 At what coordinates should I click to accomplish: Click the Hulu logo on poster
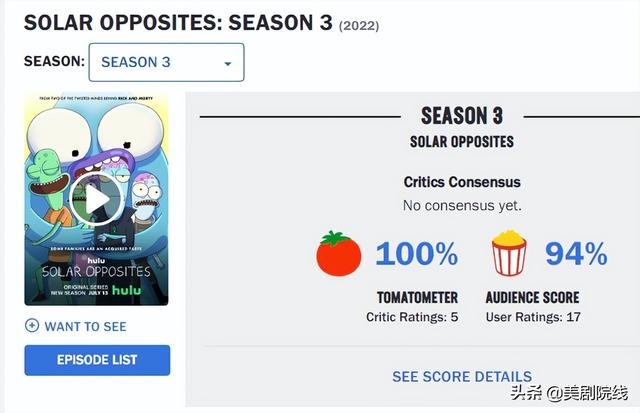[127, 290]
